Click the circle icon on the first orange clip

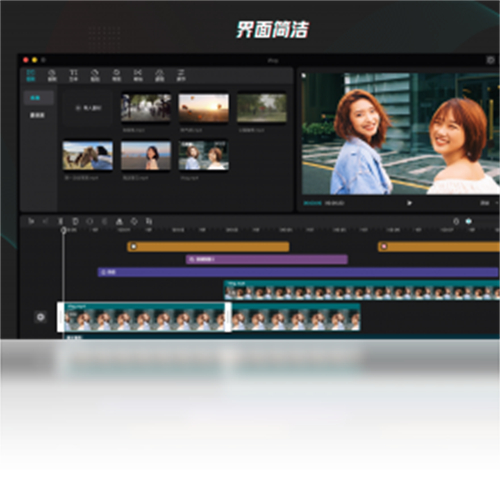[x=134, y=247]
